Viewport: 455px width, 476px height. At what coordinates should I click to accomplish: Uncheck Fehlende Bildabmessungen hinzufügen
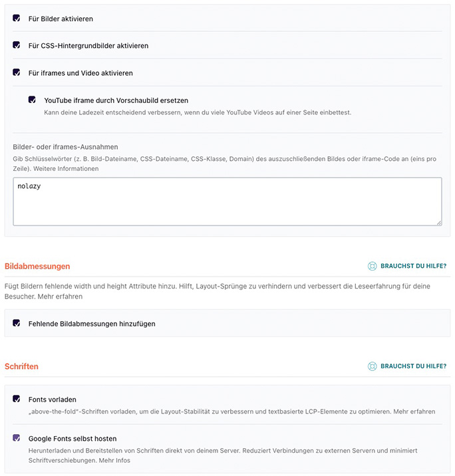[x=17, y=323]
